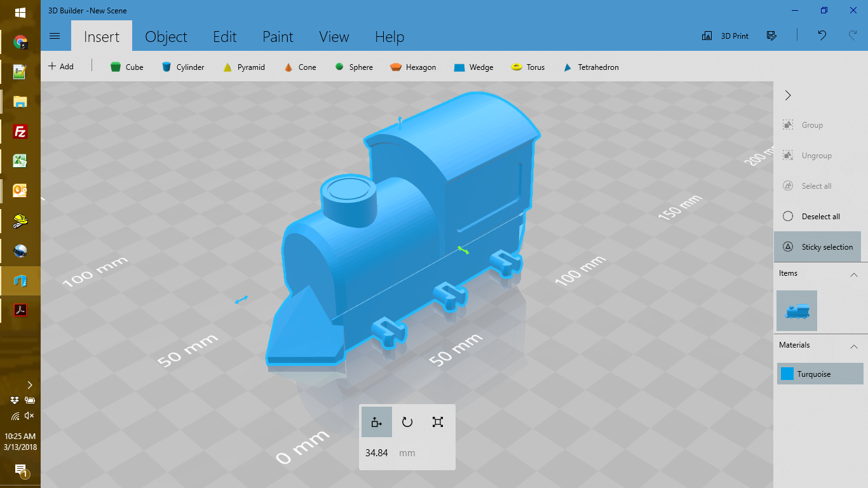The image size is (868, 488).
Task: Collapse the Materials section
Action: (x=854, y=346)
